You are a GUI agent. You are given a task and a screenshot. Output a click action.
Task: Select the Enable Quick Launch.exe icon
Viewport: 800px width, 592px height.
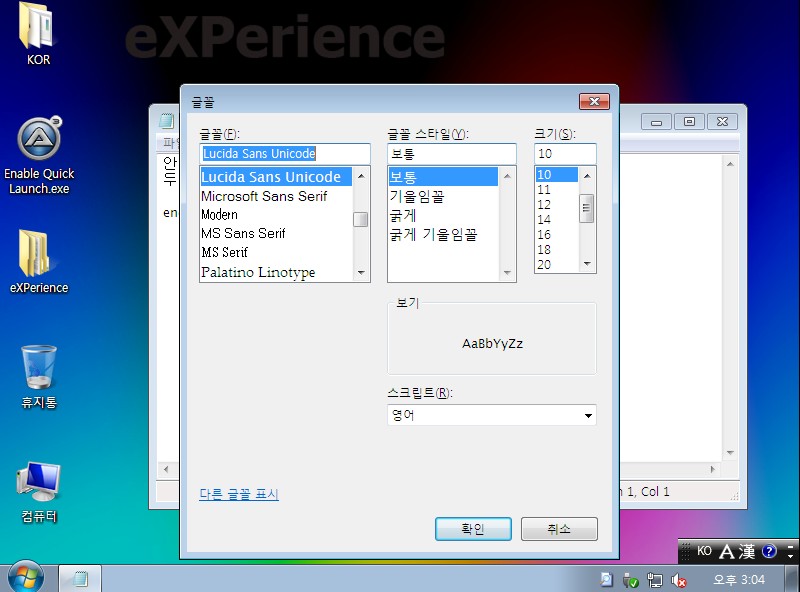coord(39,156)
